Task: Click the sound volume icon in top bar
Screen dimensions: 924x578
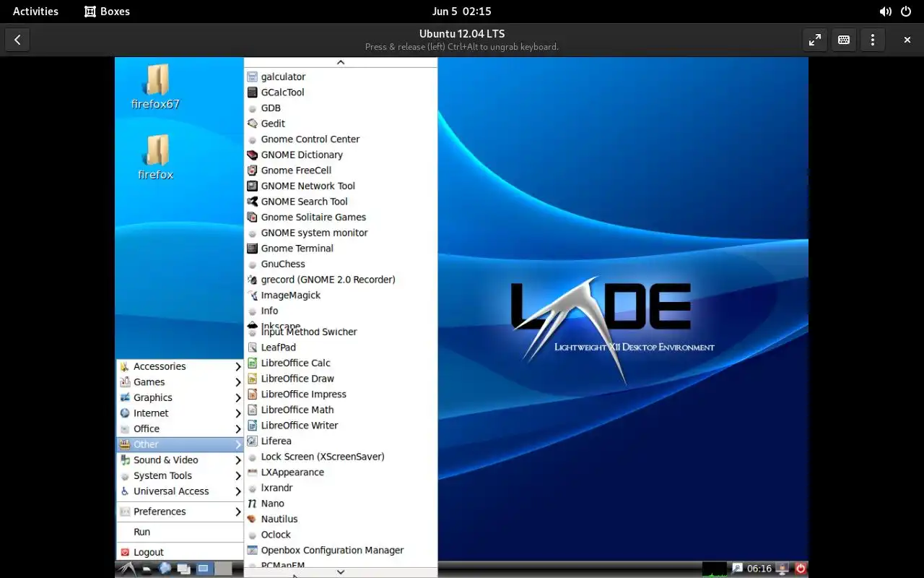Action: coord(885,12)
